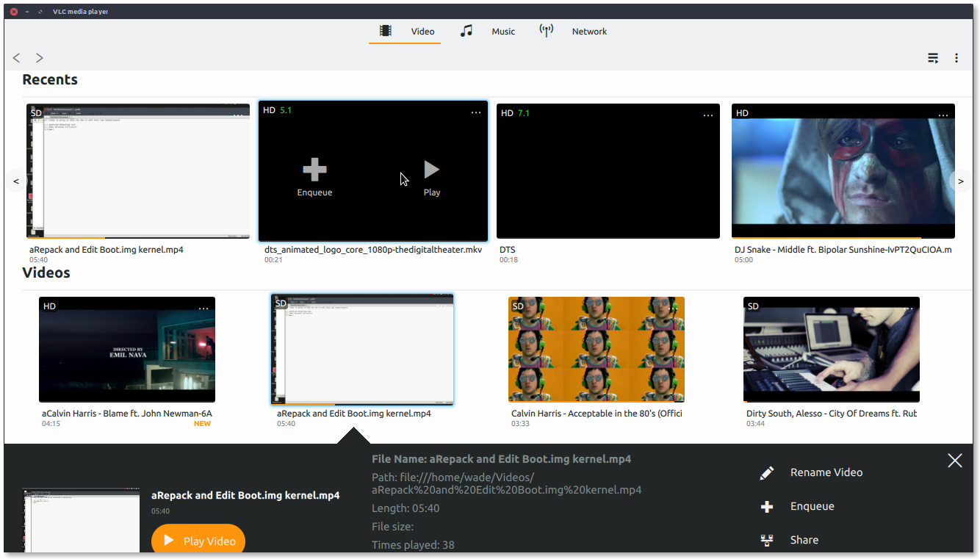
Task: Click the Play Video button
Action: [x=198, y=540]
